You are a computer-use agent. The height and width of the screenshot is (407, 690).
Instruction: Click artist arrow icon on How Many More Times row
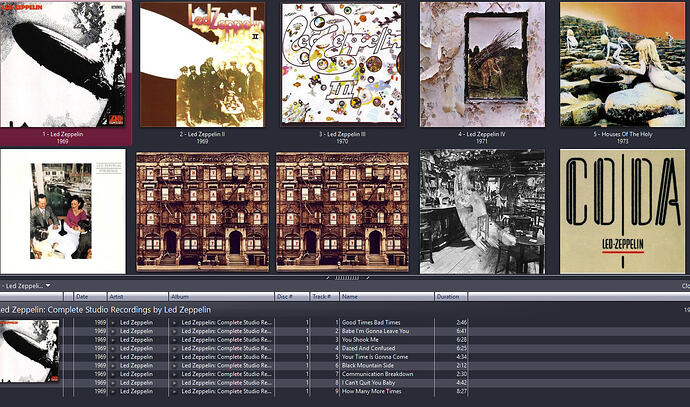coord(113,392)
